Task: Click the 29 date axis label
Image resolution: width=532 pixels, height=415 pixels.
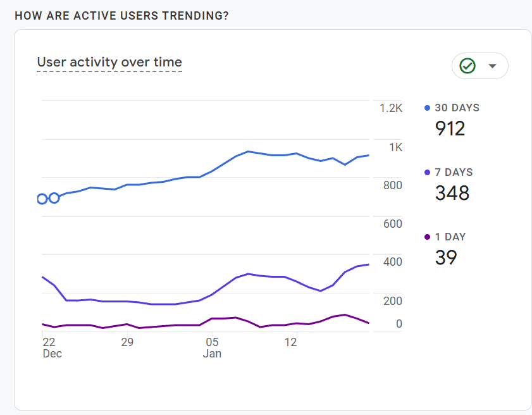Action: click(127, 342)
